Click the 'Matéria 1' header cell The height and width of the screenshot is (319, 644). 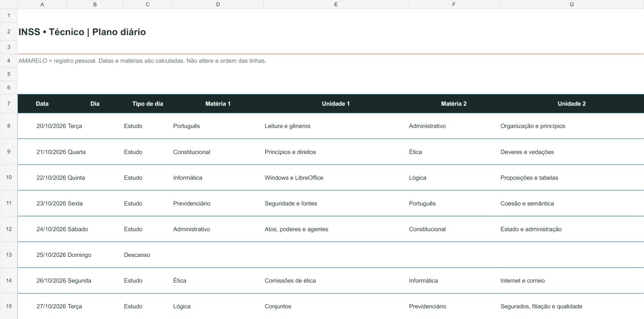point(218,104)
